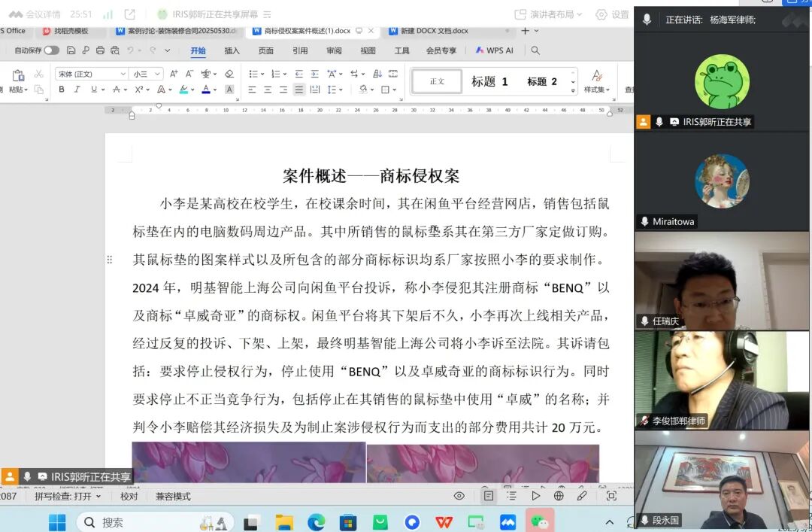Select the center alignment icon
Screen dimensions: 812x532
[268, 90]
